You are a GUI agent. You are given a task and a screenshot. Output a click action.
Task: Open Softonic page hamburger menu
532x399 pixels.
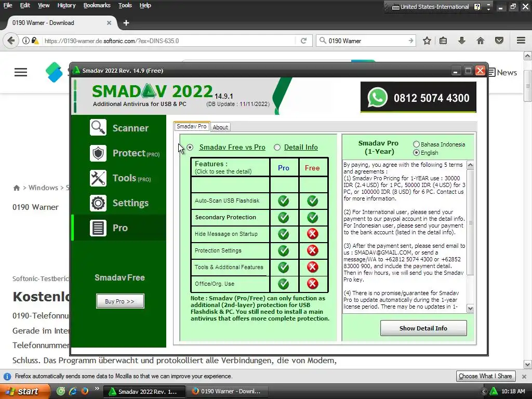pyautogui.click(x=21, y=72)
